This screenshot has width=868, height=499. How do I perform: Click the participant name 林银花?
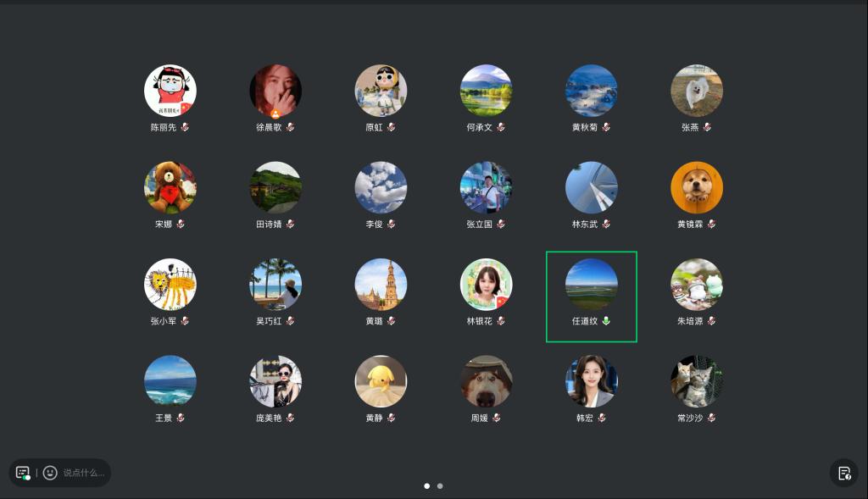[x=479, y=321]
